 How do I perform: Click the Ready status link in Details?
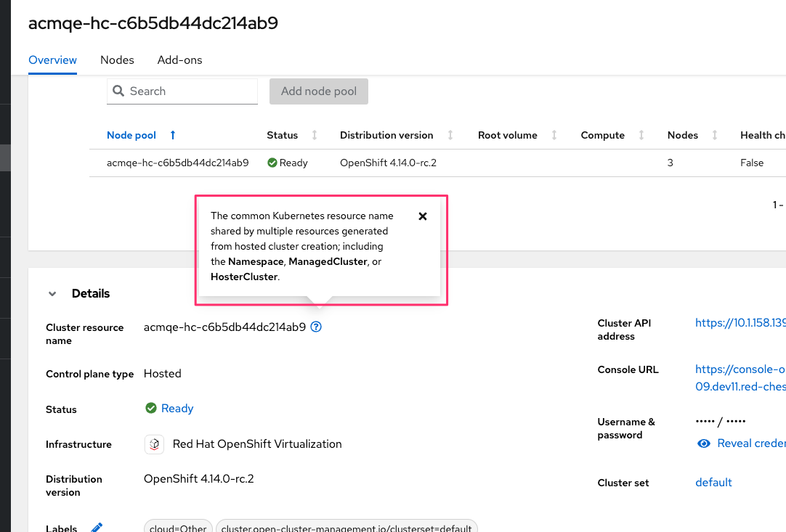tap(177, 409)
